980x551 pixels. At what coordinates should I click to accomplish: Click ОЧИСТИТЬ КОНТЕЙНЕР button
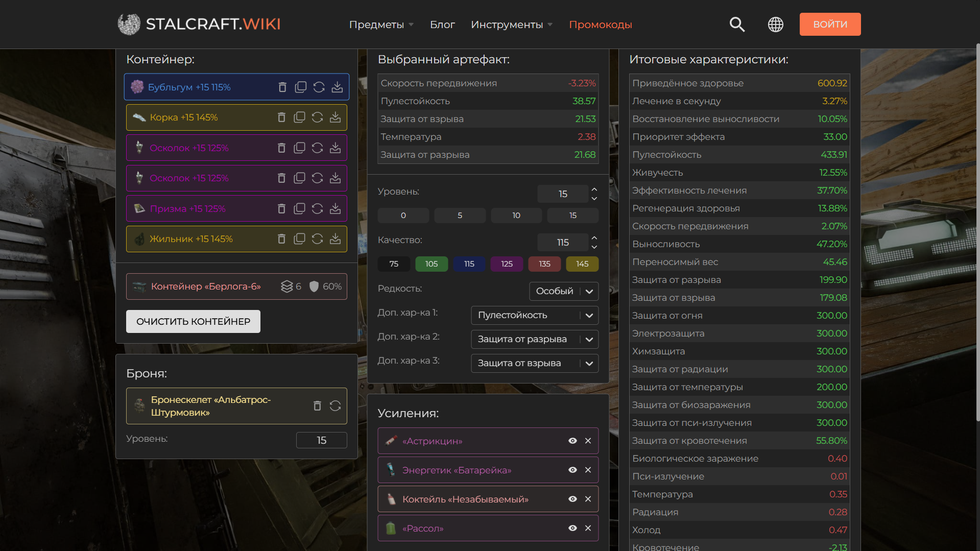tap(193, 321)
